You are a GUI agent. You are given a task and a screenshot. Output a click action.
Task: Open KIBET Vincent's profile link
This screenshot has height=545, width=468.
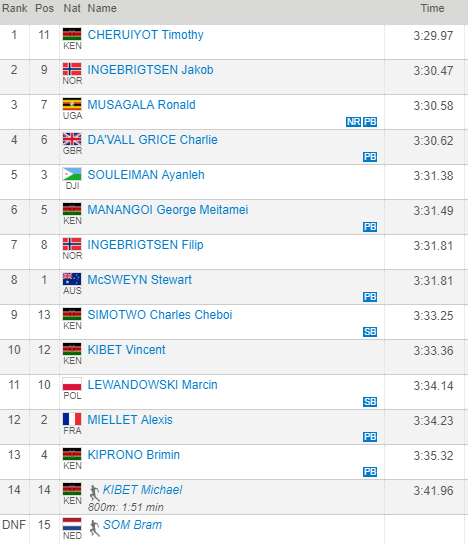126,350
